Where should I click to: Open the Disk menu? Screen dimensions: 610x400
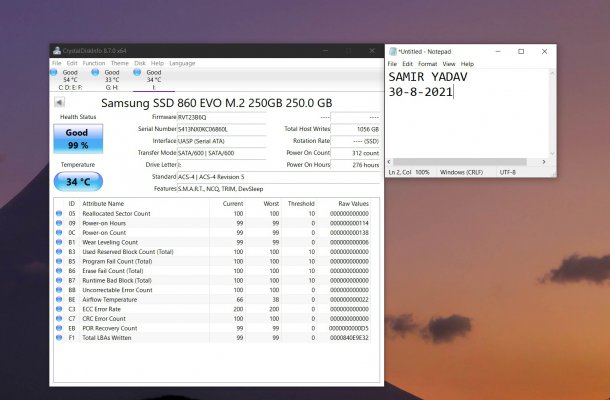[x=140, y=63]
